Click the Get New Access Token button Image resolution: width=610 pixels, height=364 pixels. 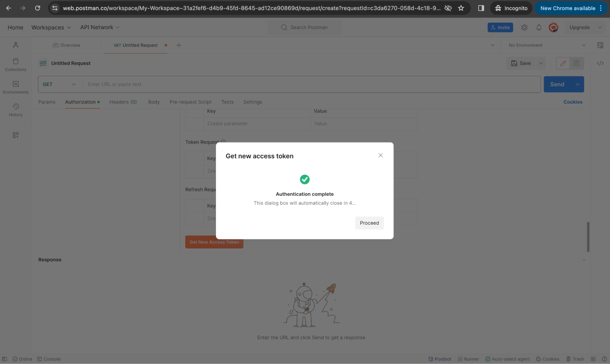point(214,242)
